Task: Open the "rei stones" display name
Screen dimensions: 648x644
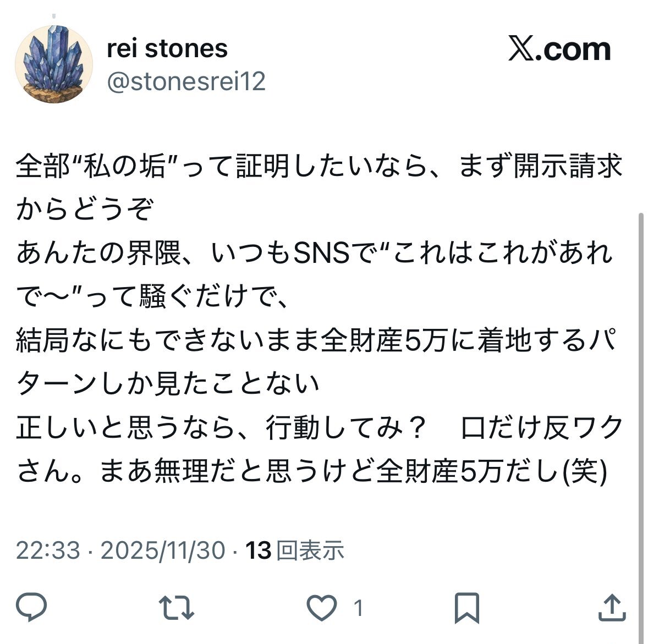Action: pos(167,48)
